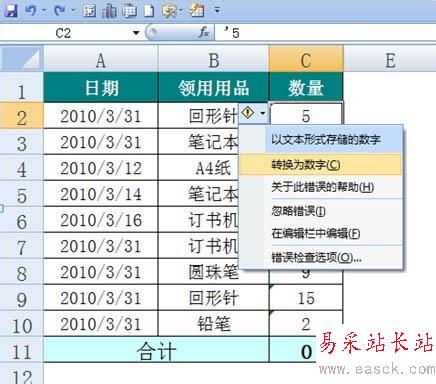Click the 日期 header cell
The image size is (436, 384).
(x=101, y=87)
